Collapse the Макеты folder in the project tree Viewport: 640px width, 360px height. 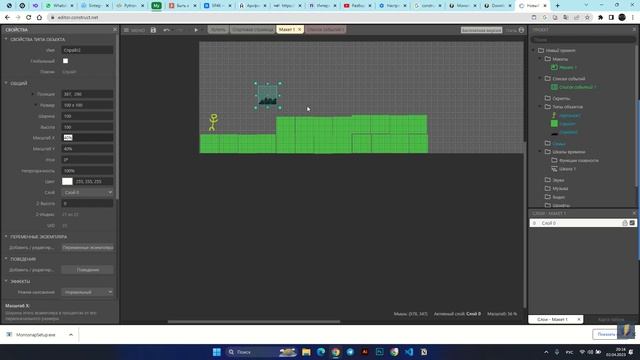pyautogui.click(x=540, y=59)
